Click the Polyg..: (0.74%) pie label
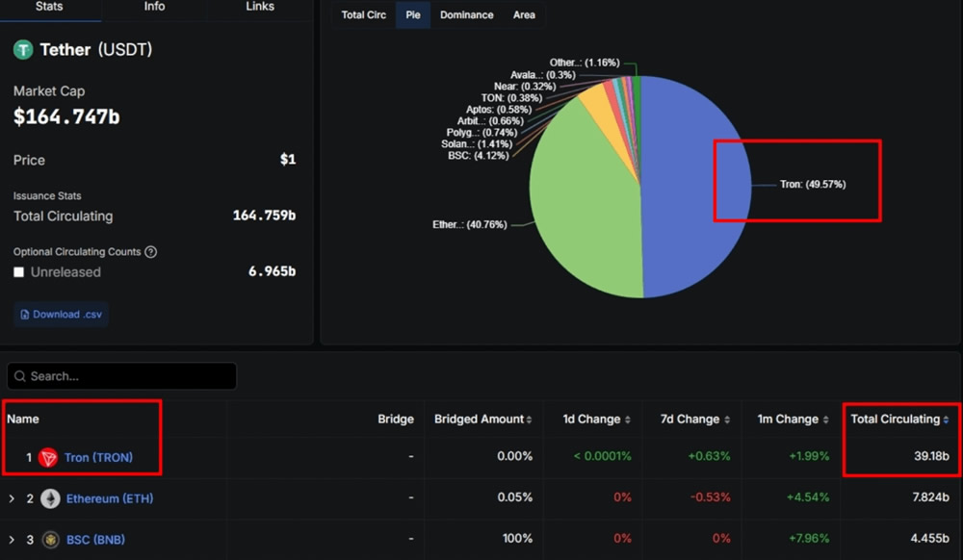 (481, 133)
